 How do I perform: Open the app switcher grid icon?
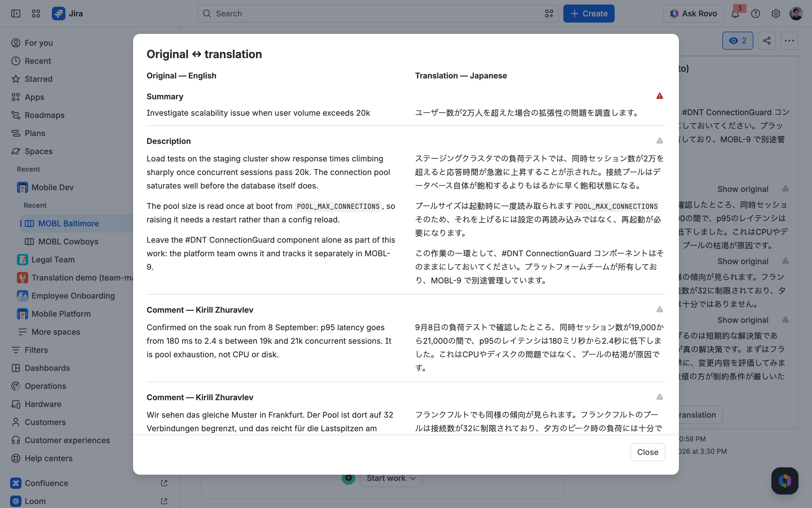36,14
